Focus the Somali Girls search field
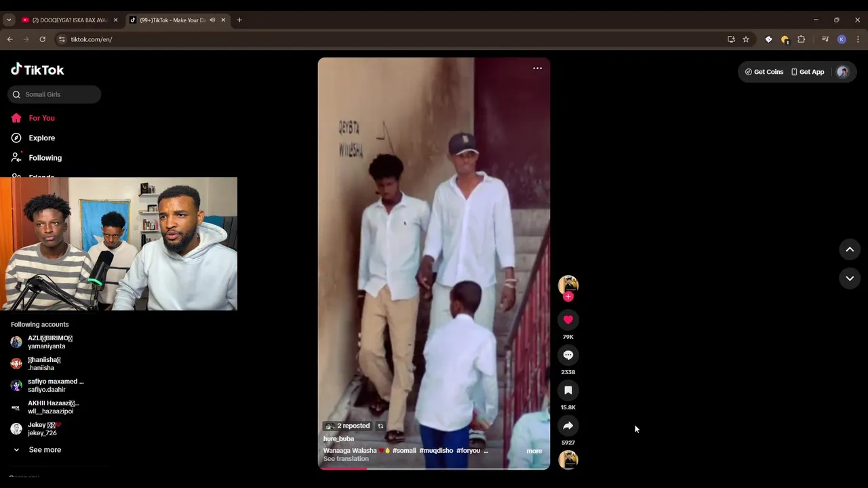868x488 pixels. coord(54,94)
